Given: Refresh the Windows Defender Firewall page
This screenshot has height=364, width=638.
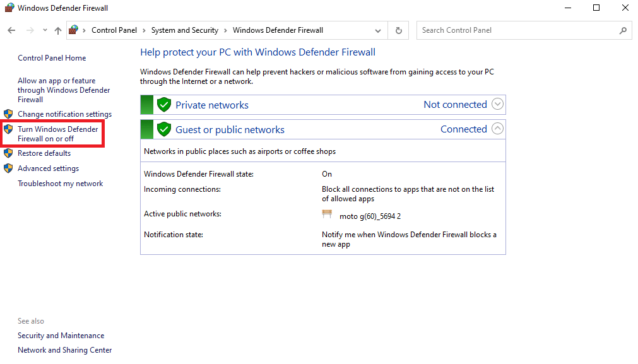Looking at the screenshot, I should pos(399,30).
